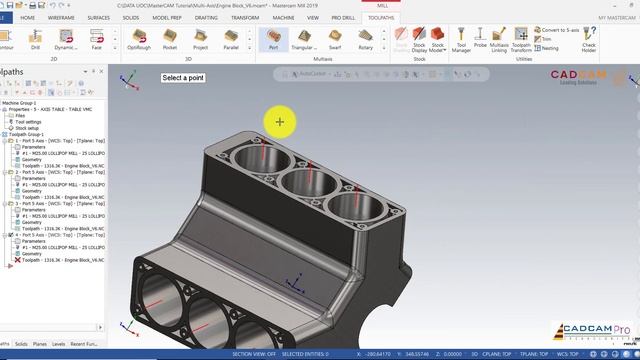This screenshot has width=640, height=360.
Task: Open the Levels manager tab
Action: tap(58, 344)
